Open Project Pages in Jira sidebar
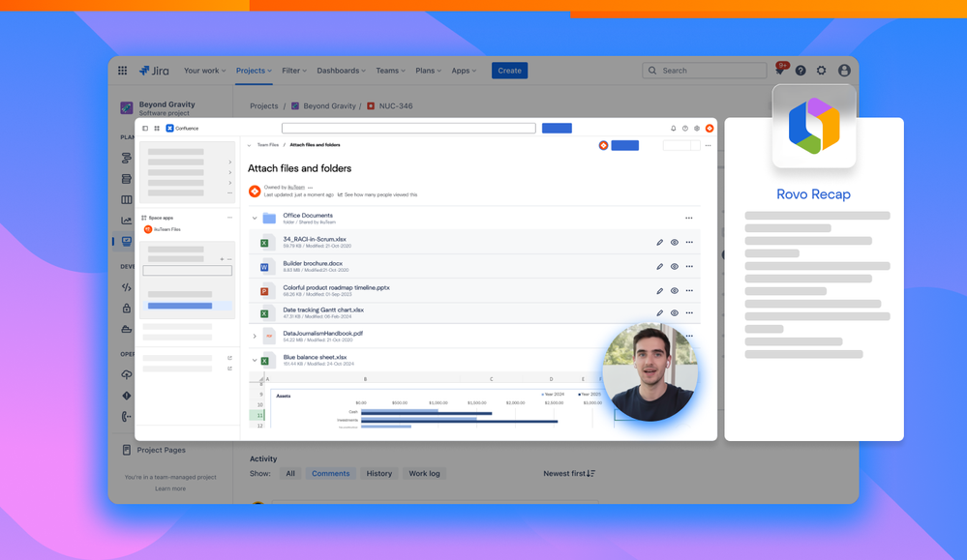This screenshot has width=967, height=560. (154, 450)
